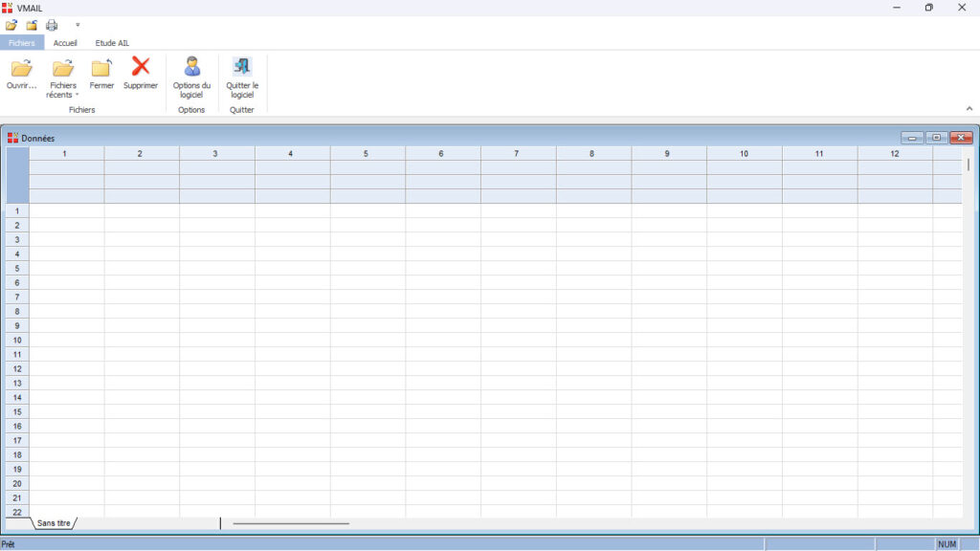Viewport: 980px width, 551px height.
Task: Select row header 19
Action: [x=17, y=470]
